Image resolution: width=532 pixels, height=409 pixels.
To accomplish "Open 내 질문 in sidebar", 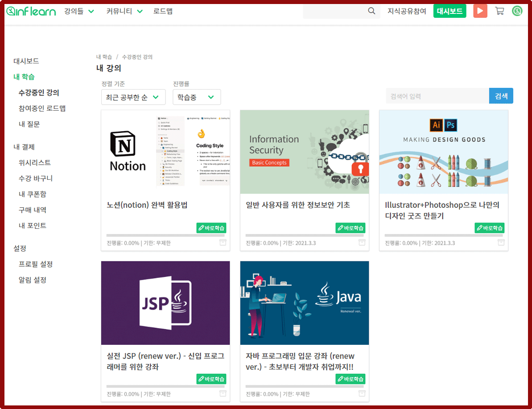I will pos(29,124).
